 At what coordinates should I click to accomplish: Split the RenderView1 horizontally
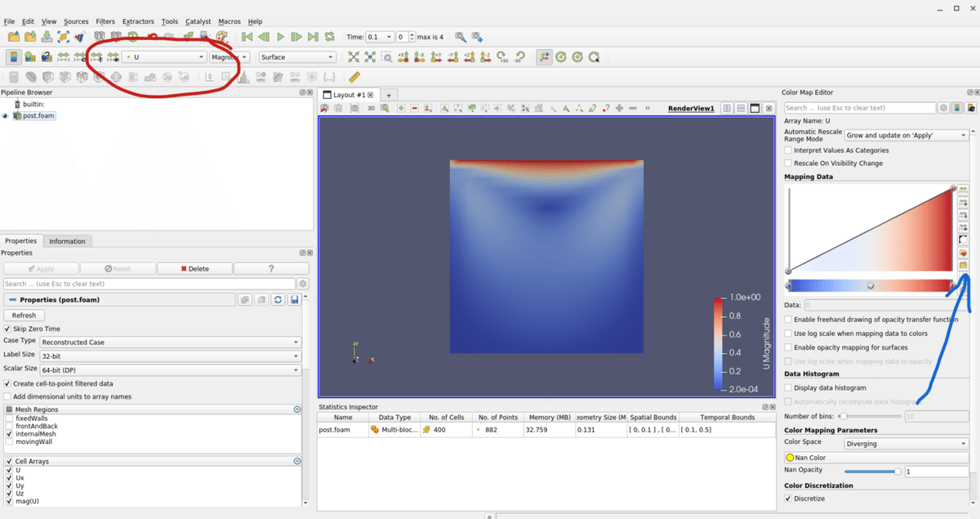(x=727, y=108)
